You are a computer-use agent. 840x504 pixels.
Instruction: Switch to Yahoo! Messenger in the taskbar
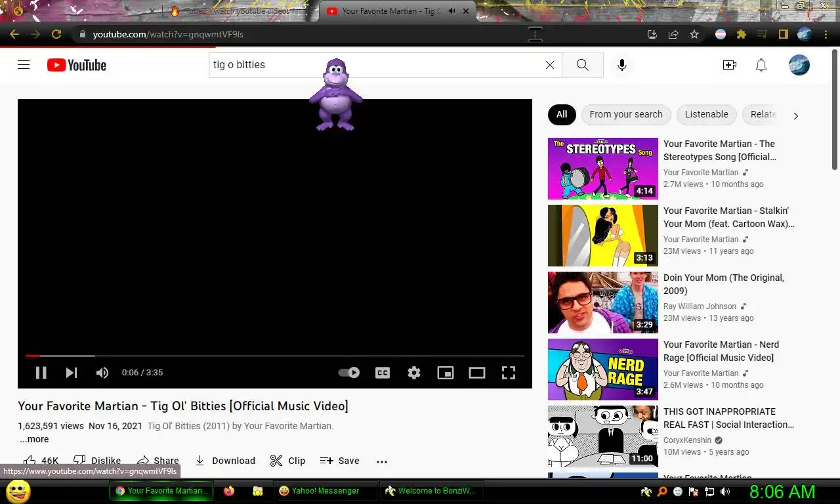(x=325, y=491)
